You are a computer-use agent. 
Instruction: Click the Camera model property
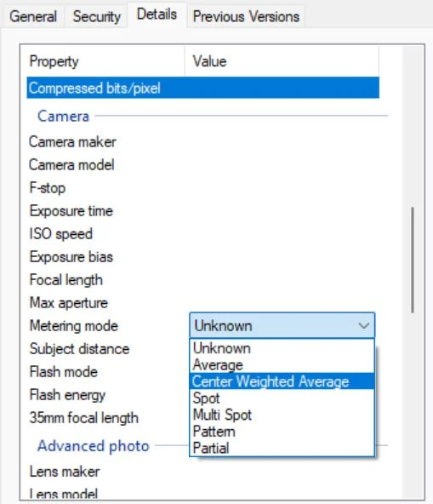[x=71, y=165]
